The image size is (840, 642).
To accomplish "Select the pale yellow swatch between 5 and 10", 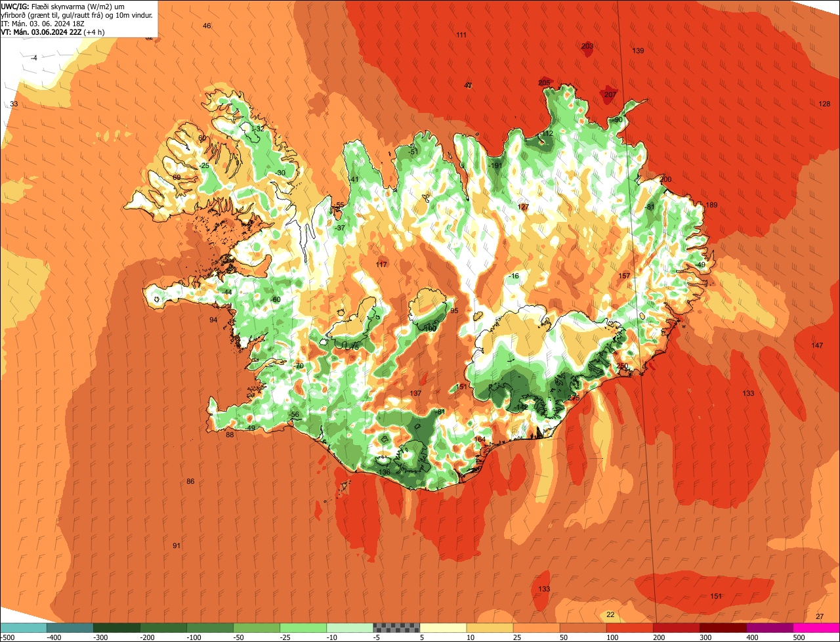I will pos(443,628).
